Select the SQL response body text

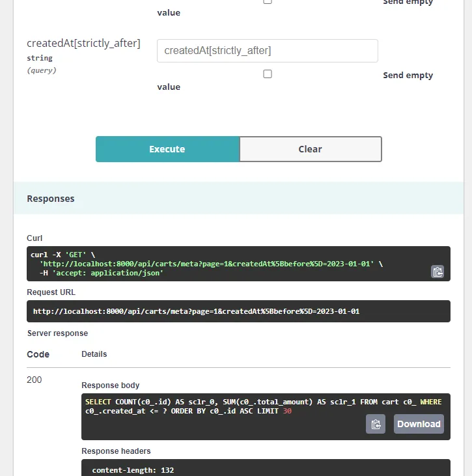point(263,406)
